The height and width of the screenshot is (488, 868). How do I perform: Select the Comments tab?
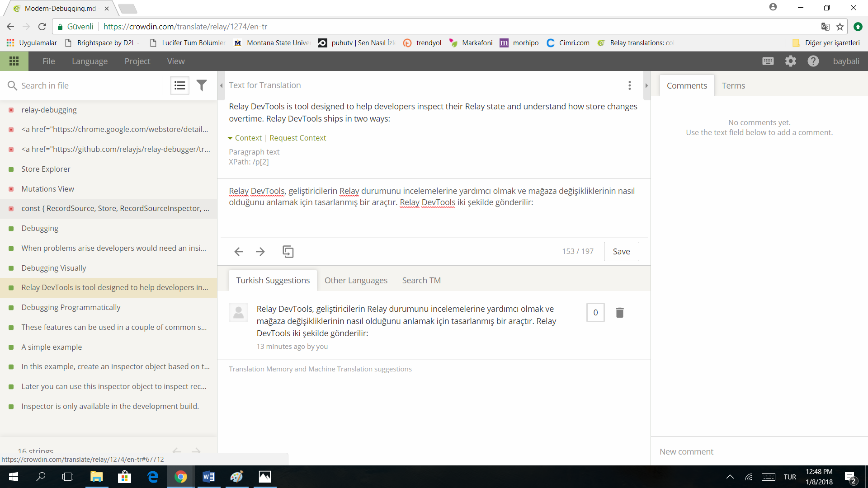pos(687,85)
